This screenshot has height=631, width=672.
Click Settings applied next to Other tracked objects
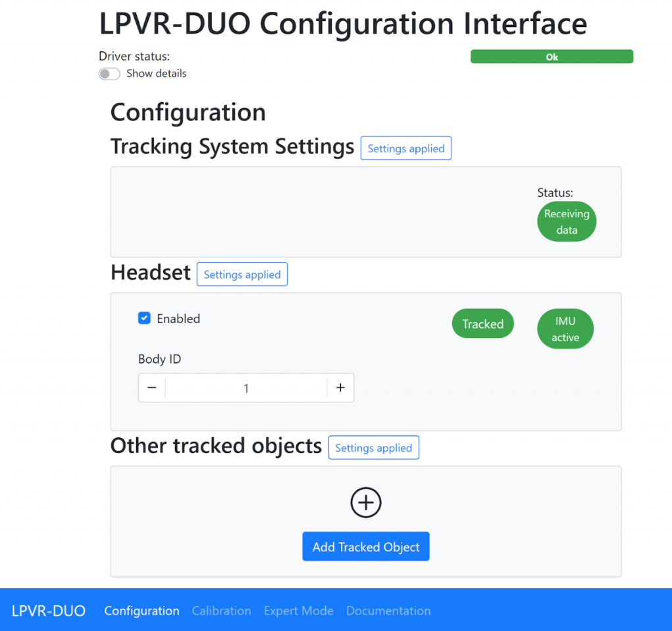click(374, 447)
